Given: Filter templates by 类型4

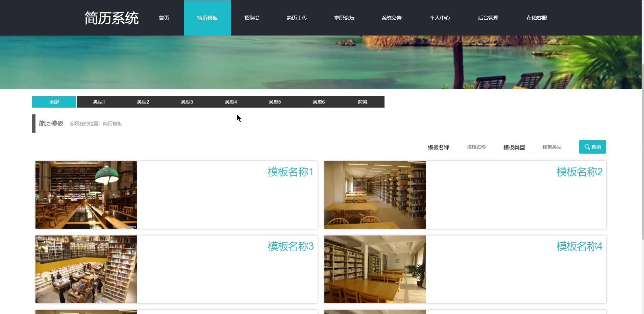Looking at the screenshot, I should point(231,102).
